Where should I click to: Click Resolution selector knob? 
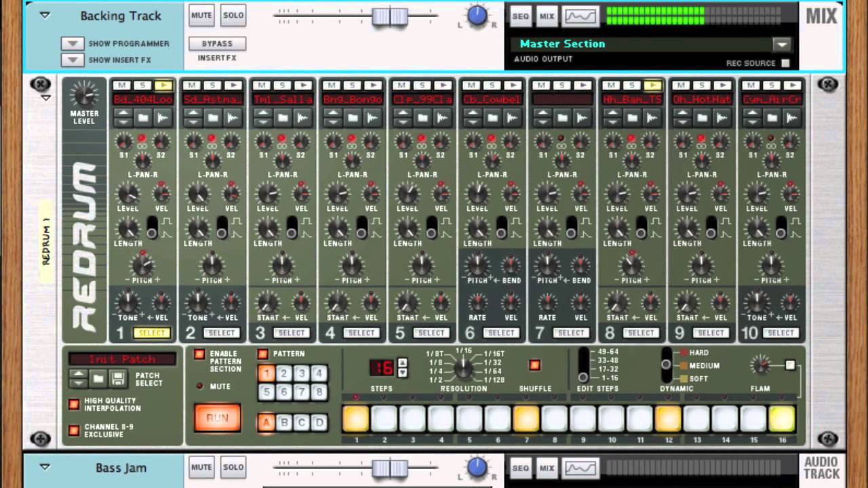(x=464, y=368)
